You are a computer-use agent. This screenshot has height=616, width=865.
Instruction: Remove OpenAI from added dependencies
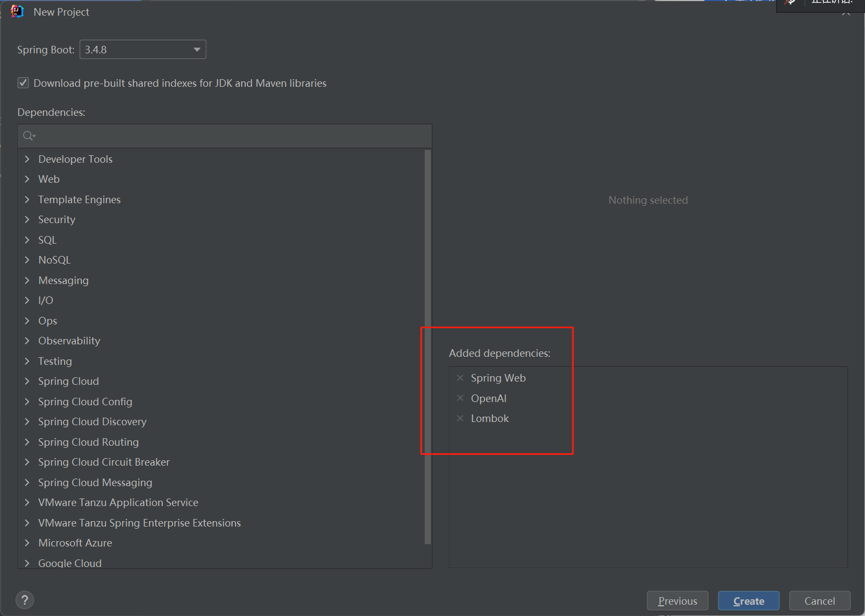(x=460, y=398)
